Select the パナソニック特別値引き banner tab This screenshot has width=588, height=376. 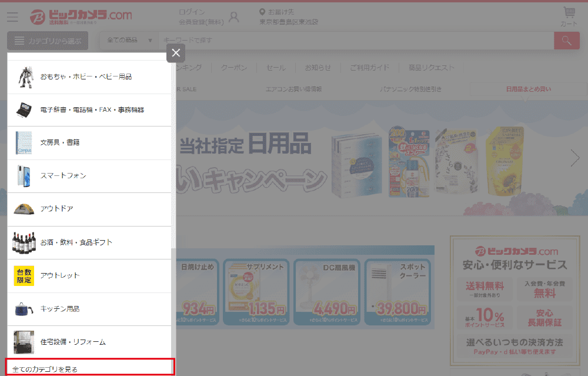point(410,89)
